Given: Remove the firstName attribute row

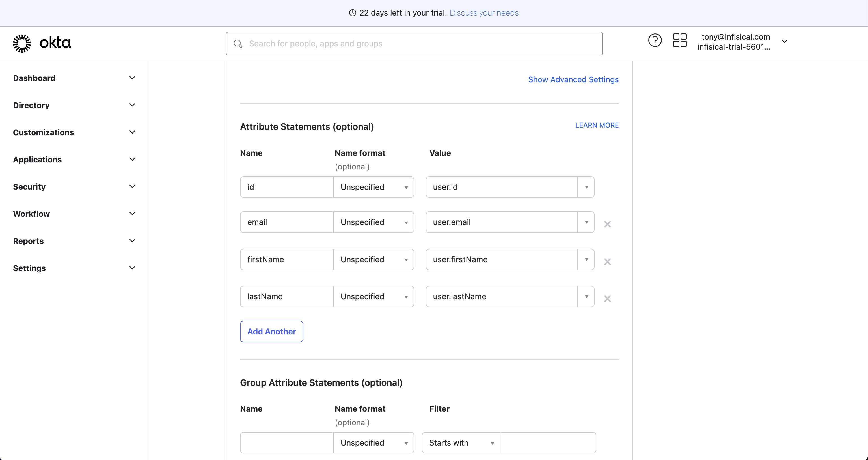Looking at the screenshot, I should (607, 261).
